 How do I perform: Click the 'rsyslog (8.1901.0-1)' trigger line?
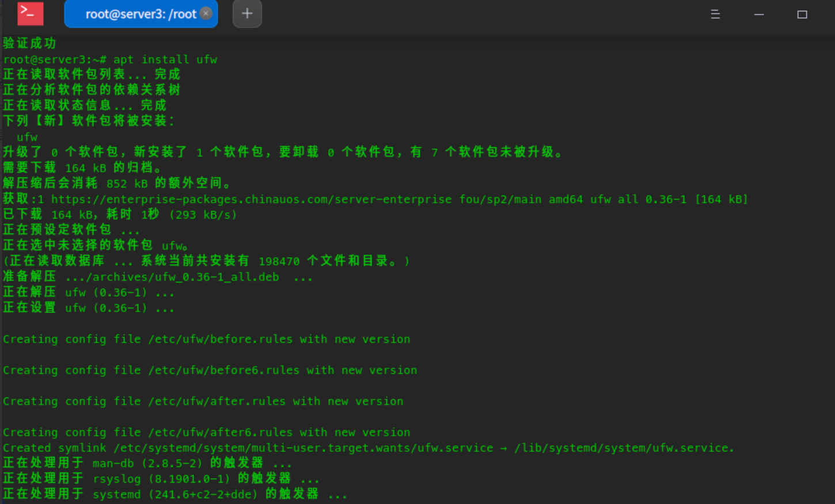tap(161, 478)
